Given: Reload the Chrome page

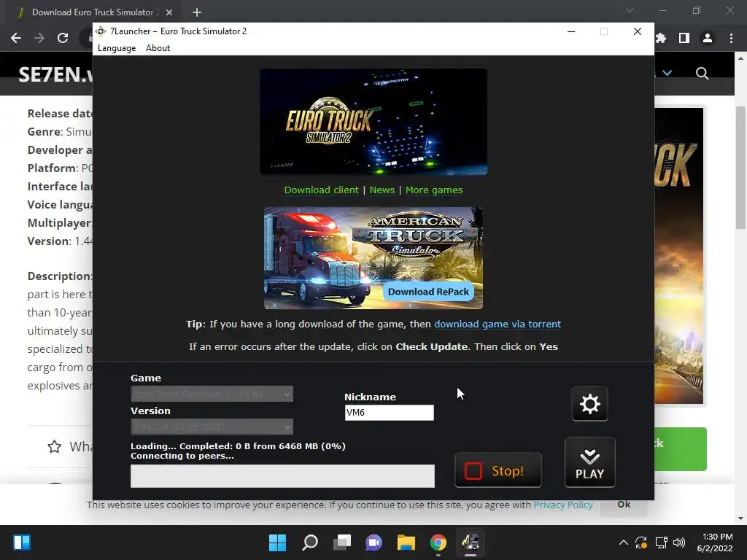Looking at the screenshot, I should [x=63, y=38].
